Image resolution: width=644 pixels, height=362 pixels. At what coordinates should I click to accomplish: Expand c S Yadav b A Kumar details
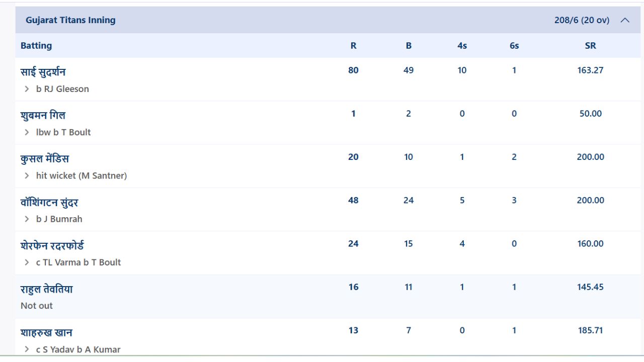coord(27,349)
